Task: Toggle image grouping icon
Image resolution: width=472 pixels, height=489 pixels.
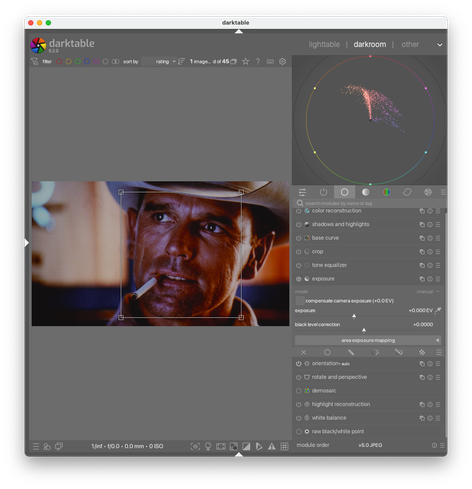Action: coord(233,62)
